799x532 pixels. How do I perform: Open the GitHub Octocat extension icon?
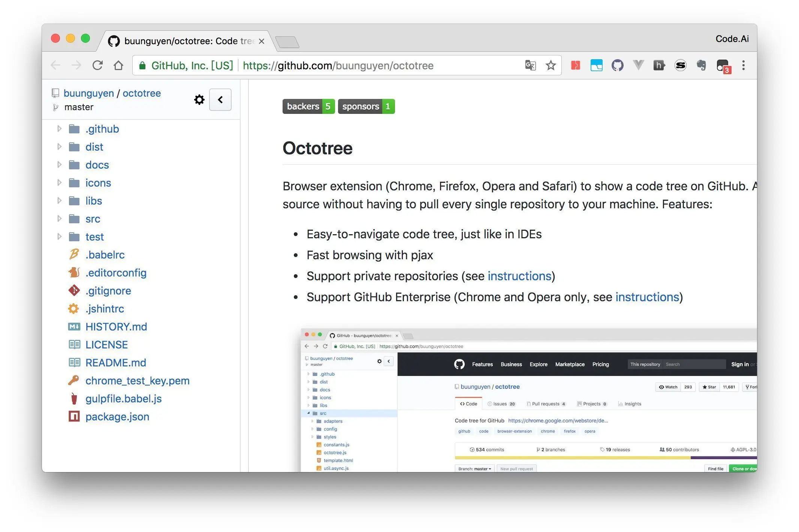[617, 66]
